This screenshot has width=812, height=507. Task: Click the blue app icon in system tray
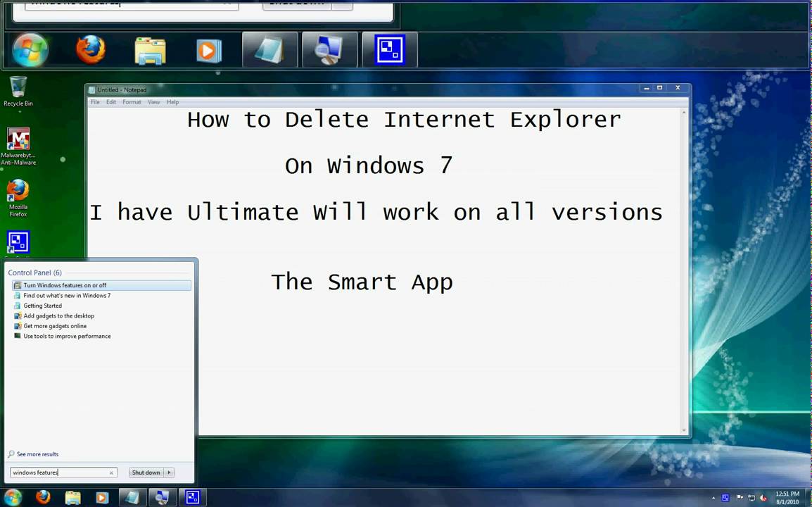(725, 498)
